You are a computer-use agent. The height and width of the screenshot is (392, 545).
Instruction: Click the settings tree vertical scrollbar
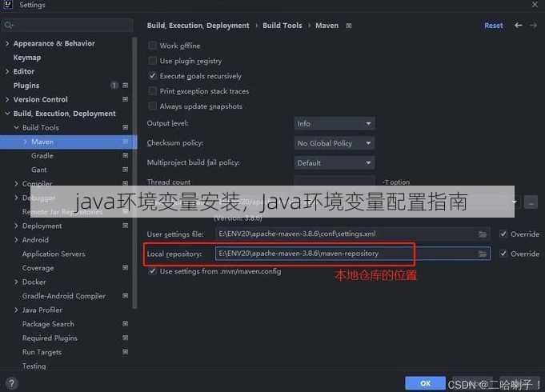point(135,173)
